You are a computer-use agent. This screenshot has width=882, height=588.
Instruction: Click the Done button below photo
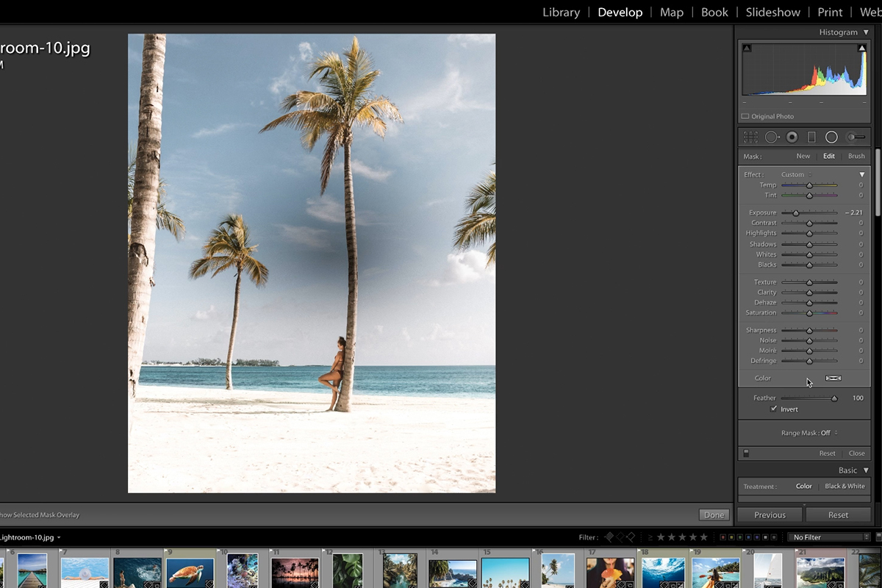713,515
